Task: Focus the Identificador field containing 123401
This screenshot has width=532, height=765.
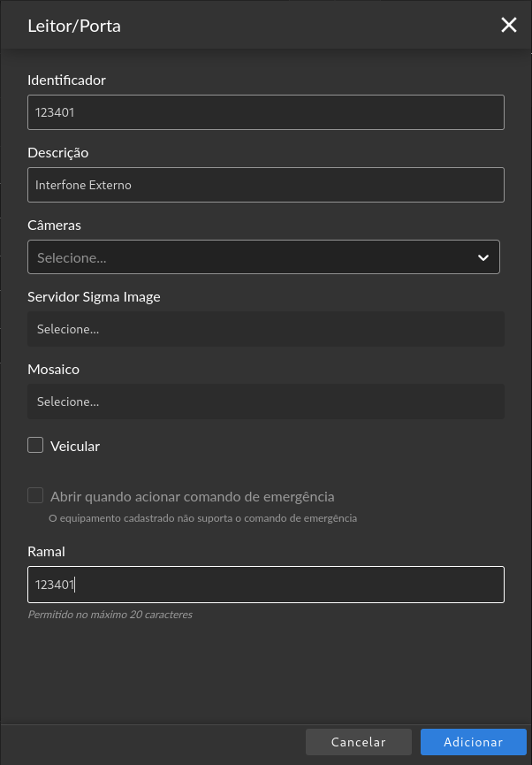Action: 266,112
